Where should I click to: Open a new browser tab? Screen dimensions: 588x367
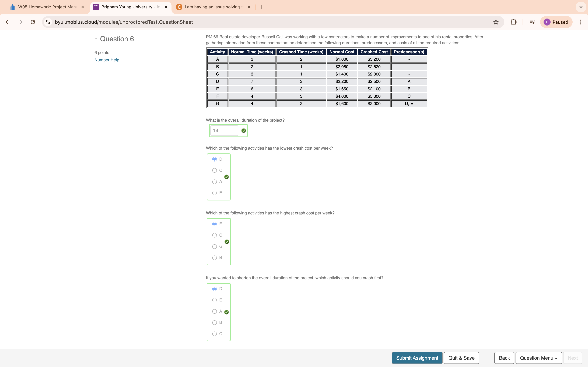coord(261,7)
